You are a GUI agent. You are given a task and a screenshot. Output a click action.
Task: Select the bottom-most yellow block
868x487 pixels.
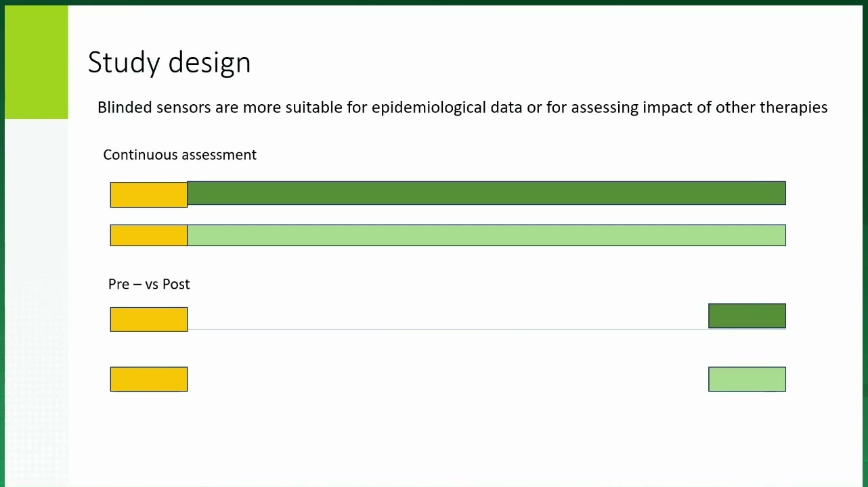point(149,379)
